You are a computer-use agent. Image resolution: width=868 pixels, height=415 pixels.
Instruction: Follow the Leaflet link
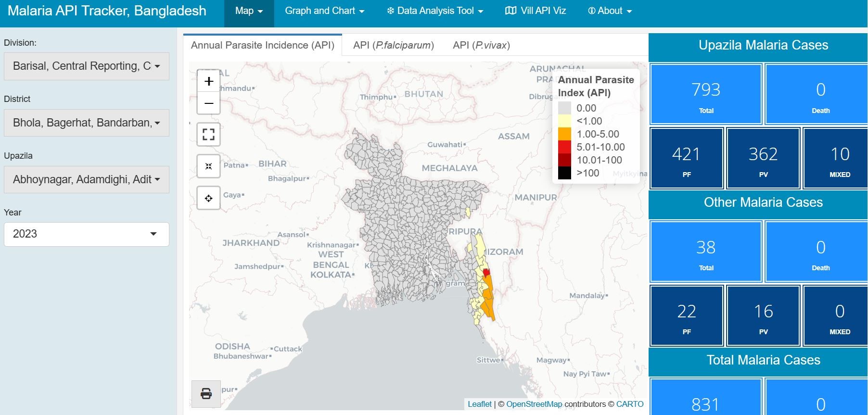click(x=479, y=404)
